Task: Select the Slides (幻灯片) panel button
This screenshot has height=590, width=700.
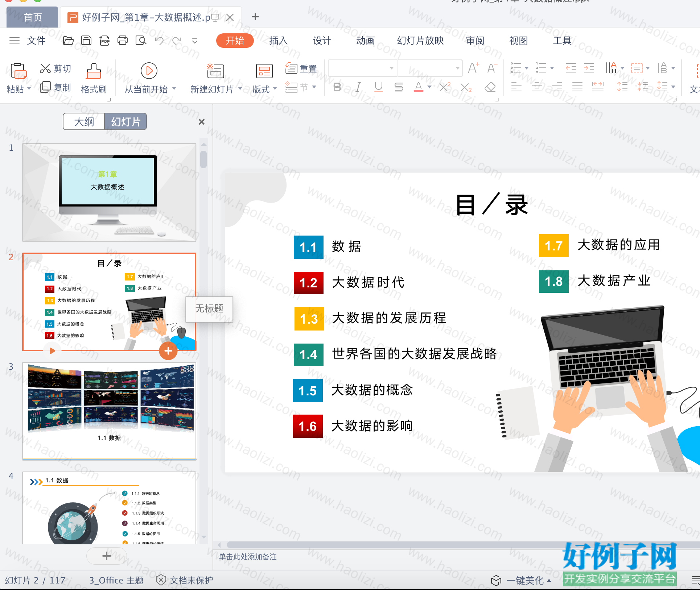Action: [125, 121]
